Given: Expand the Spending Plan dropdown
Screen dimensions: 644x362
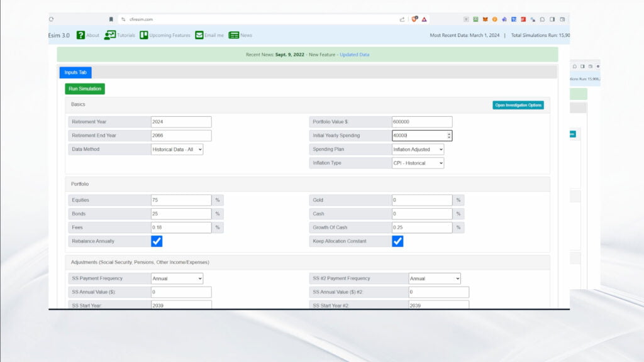Looking at the screenshot, I should [418, 150].
